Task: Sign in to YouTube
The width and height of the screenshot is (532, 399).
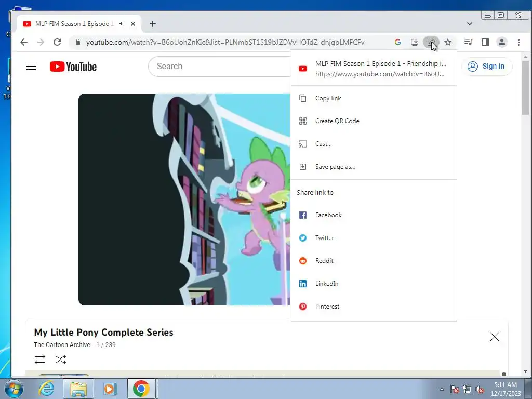Action: pos(486,66)
